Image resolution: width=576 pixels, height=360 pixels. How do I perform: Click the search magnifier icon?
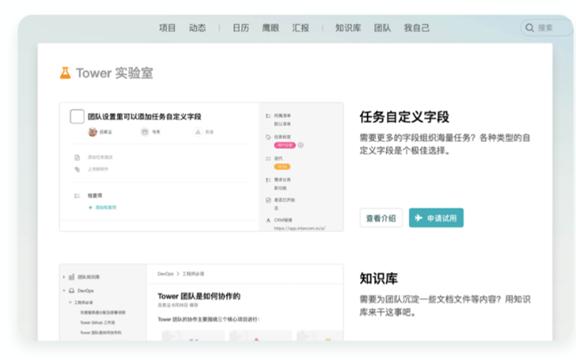[529, 28]
